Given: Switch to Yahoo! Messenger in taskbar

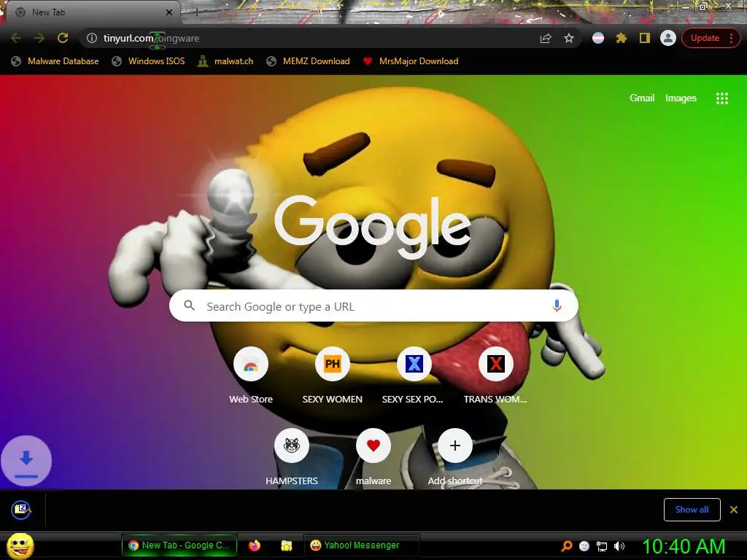Looking at the screenshot, I should click(361, 545).
